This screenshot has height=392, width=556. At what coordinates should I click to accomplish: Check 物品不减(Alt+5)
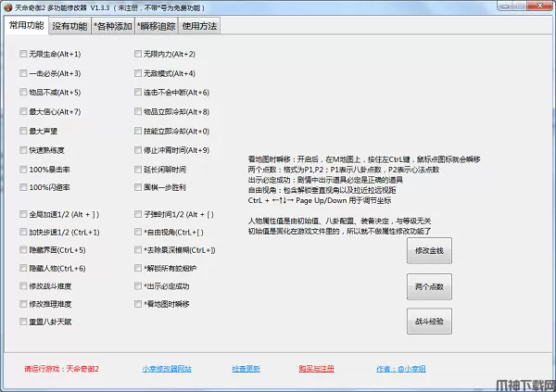coord(23,93)
